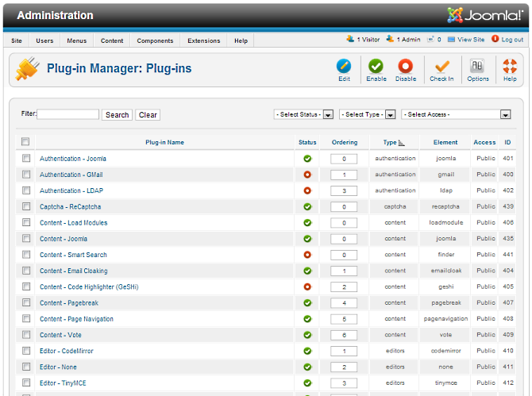Open the Options toolbar icon
This screenshot has width=532, height=396.
(x=477, y=66)
